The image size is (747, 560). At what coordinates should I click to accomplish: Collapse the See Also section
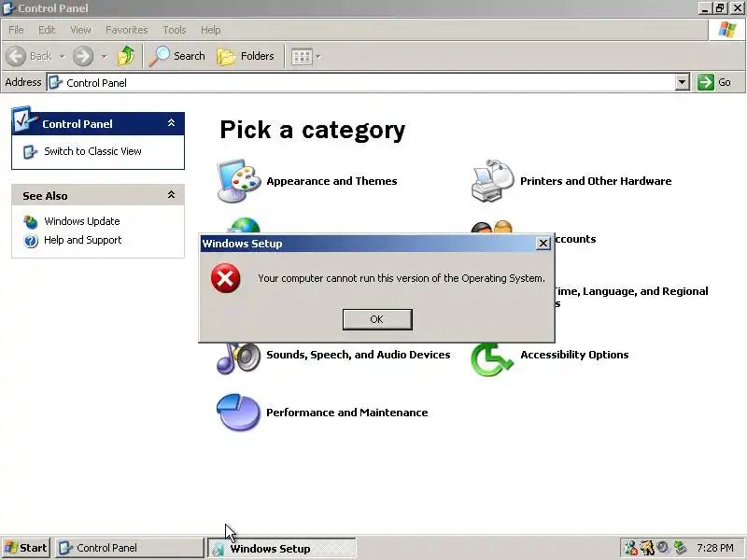click(x=171, y=195)
